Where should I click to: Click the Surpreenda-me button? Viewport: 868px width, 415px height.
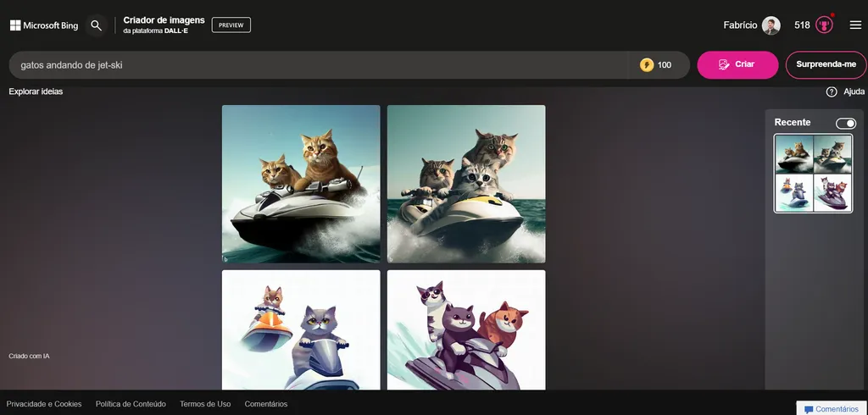tap(826, 64)
